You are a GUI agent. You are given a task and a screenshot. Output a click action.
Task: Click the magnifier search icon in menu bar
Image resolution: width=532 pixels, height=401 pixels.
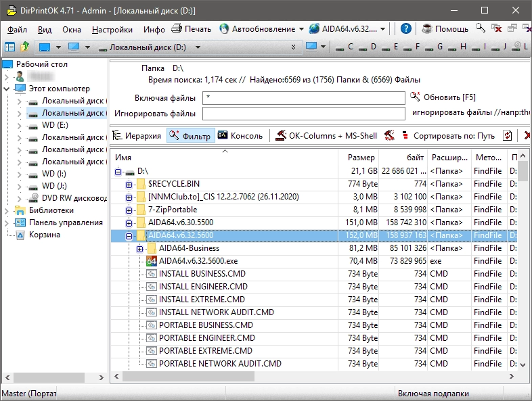pos(481,28)
